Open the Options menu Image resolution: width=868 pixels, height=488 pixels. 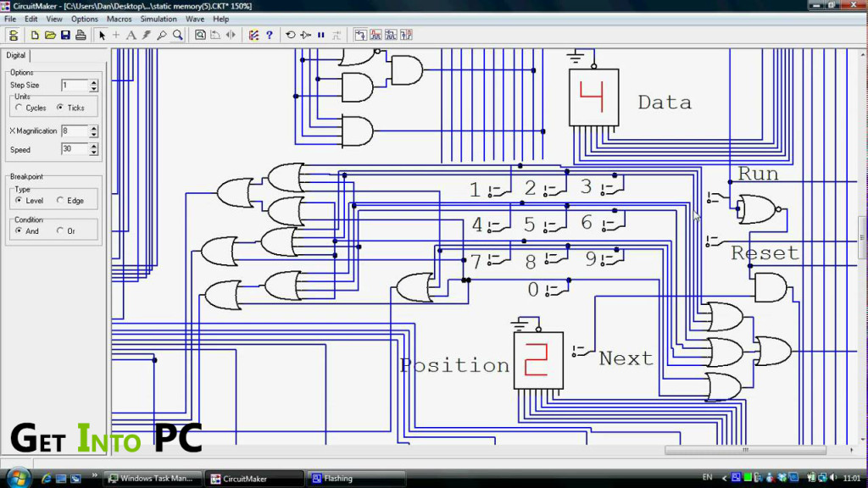pyautogui.click(x=84, y=19)
